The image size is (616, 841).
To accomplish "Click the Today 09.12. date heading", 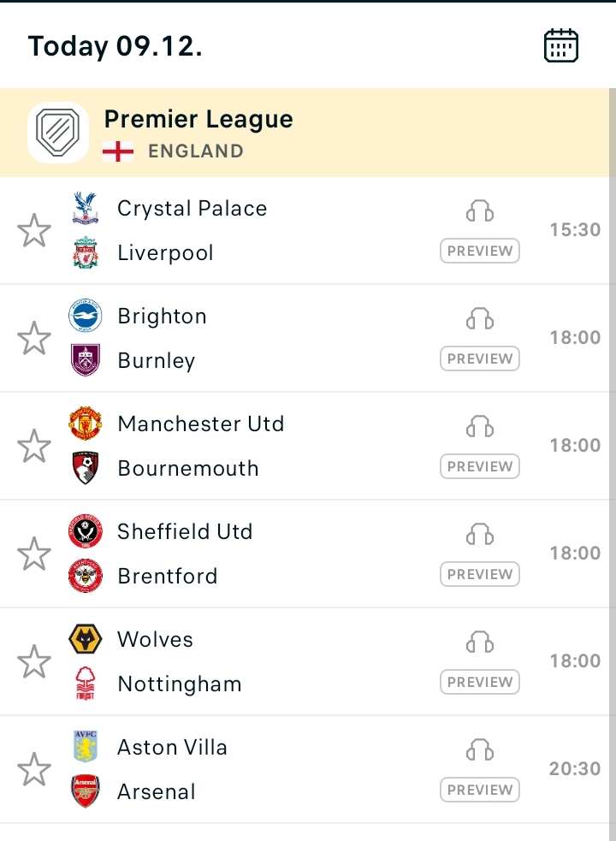I will click(115, 45).
